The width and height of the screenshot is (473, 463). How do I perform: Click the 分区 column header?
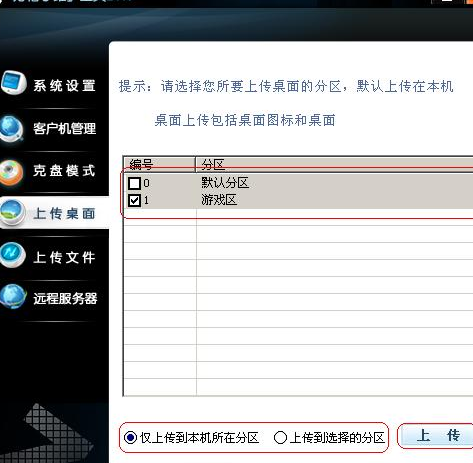tap(334, 164)
